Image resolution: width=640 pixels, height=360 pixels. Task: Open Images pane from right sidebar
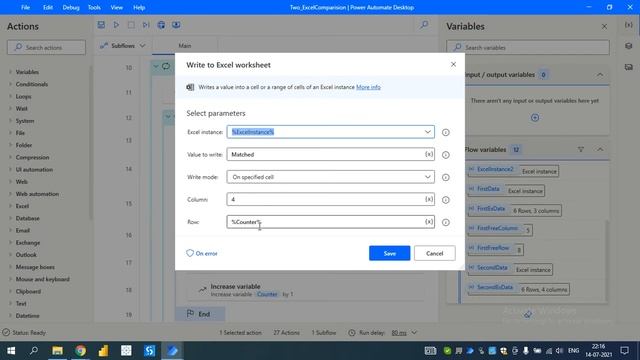pyautogui.click(x=629, y=67)
